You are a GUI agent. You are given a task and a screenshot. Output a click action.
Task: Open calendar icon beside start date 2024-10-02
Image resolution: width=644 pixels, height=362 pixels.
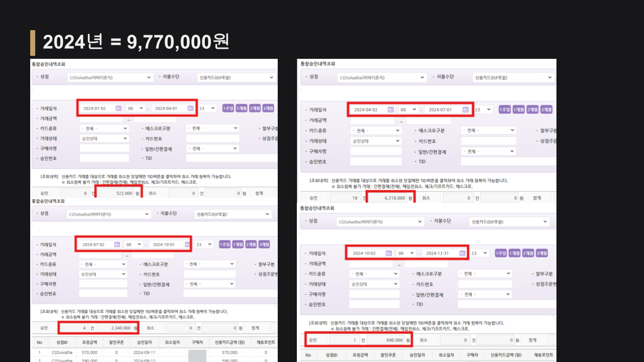pyautogui.click(x=388, y=253)
